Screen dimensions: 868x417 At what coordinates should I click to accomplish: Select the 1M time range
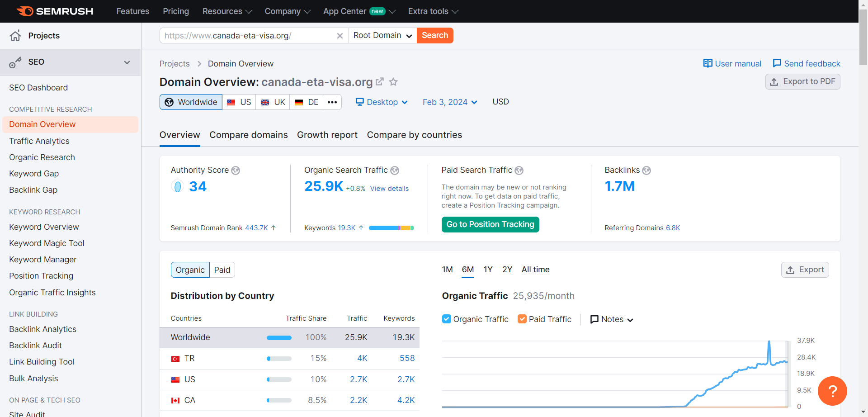[447, 270]
